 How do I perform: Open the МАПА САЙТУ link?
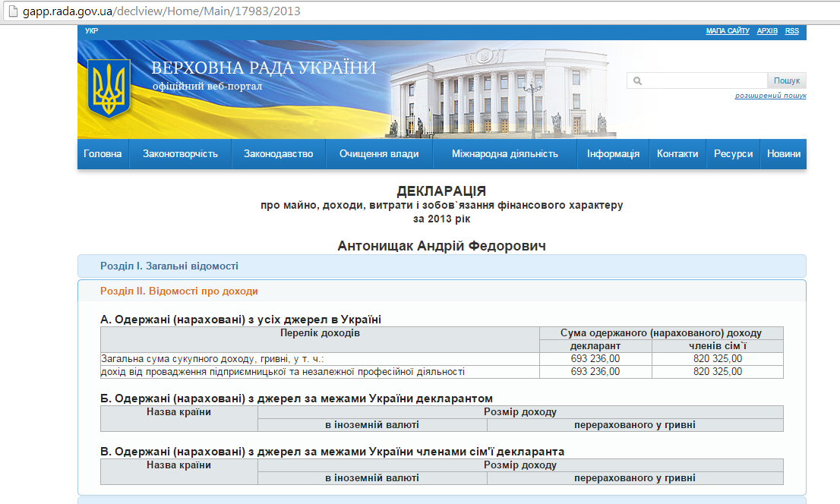(728, 31)
